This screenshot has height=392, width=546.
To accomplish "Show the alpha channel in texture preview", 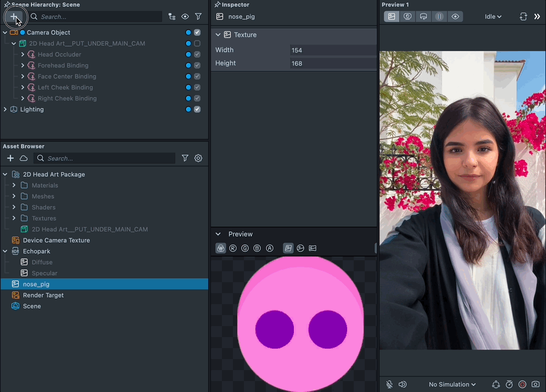I will 270,248.
